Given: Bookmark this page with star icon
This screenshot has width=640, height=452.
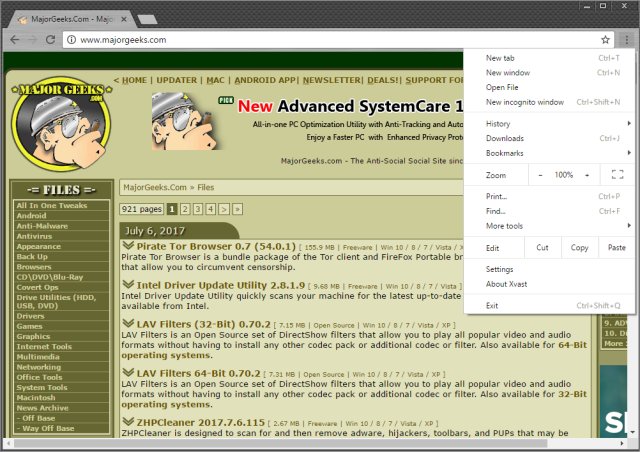Looking at the screenshot, I should [605, 40].
